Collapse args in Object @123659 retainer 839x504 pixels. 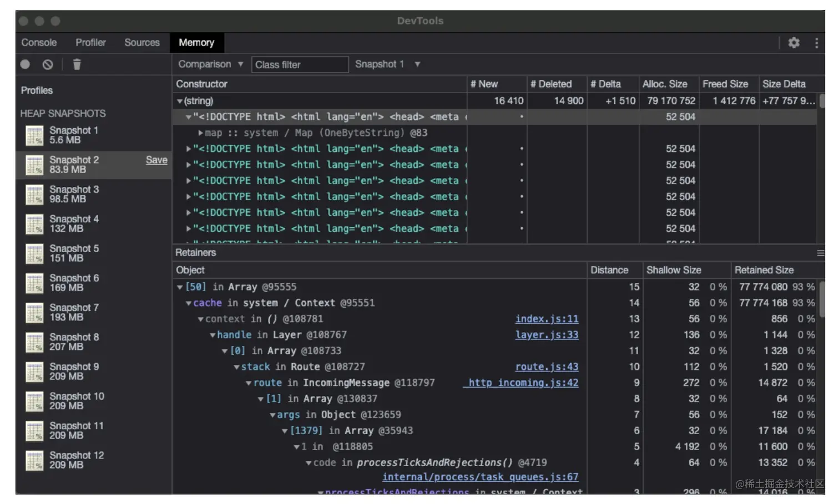(272, 415)
